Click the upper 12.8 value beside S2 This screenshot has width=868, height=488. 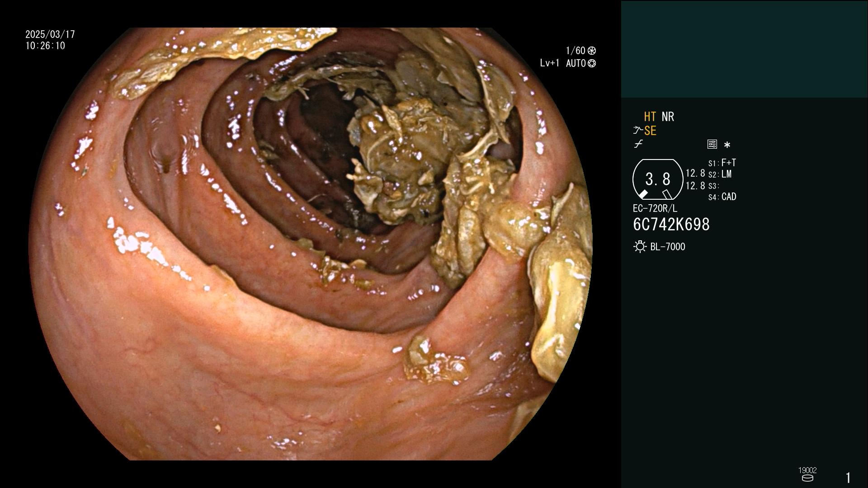tap(695, 173)
